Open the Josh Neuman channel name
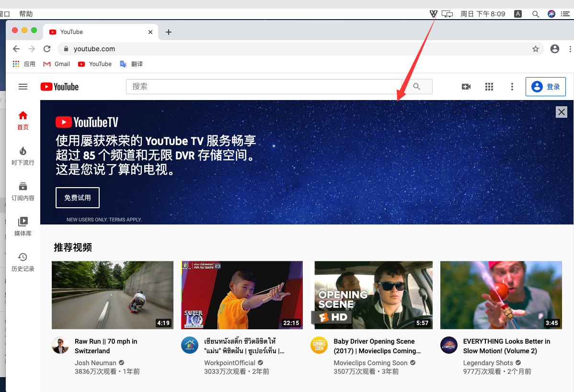 [x=95, y=363]
